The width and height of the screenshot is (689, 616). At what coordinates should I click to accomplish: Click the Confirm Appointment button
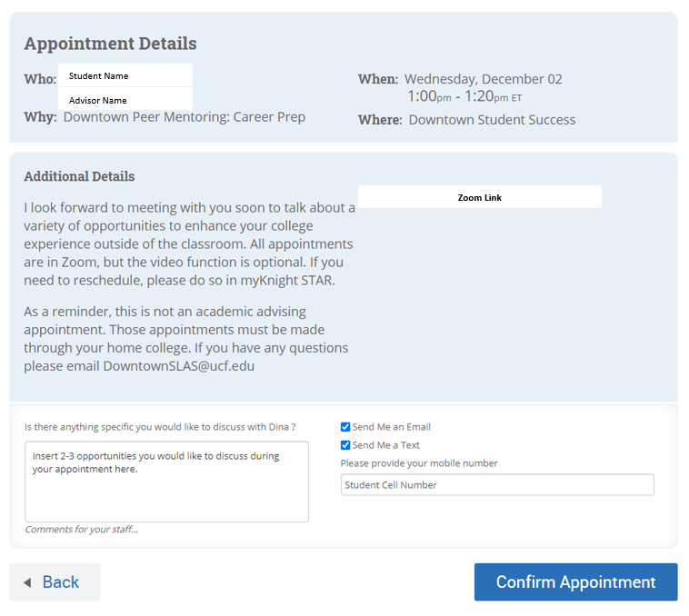tap(575, 581)
